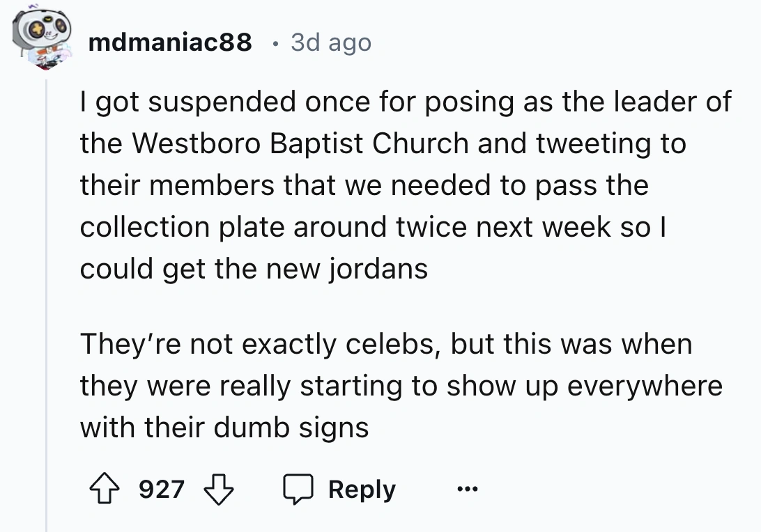Click the mdmaniac88 user avatar

tap(45, 40)
